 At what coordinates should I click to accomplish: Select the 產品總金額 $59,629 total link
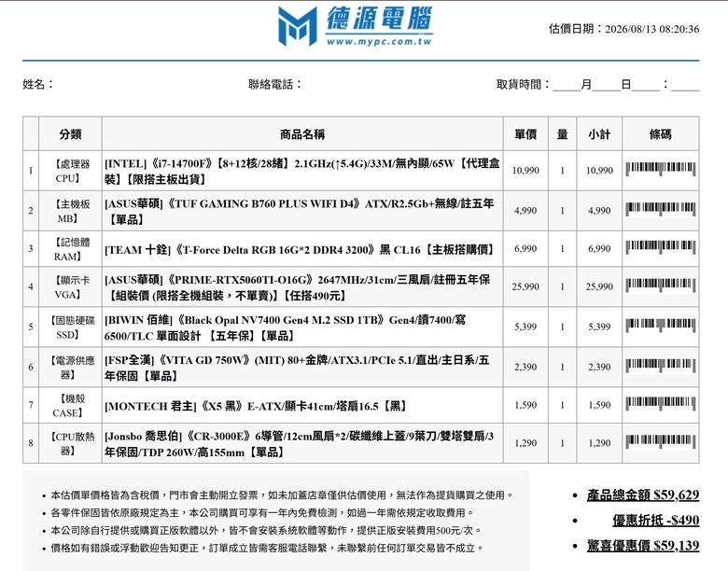(x=642, y=494)
